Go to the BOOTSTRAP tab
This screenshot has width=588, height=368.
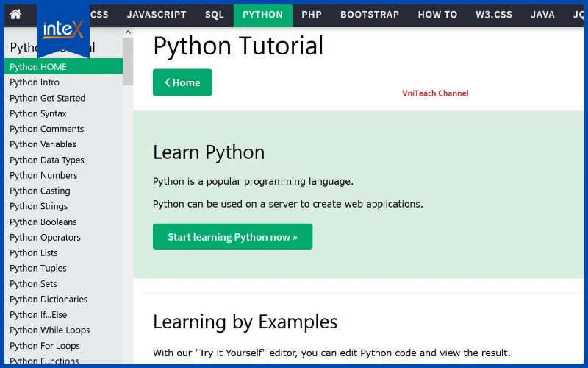click(370, 15)
